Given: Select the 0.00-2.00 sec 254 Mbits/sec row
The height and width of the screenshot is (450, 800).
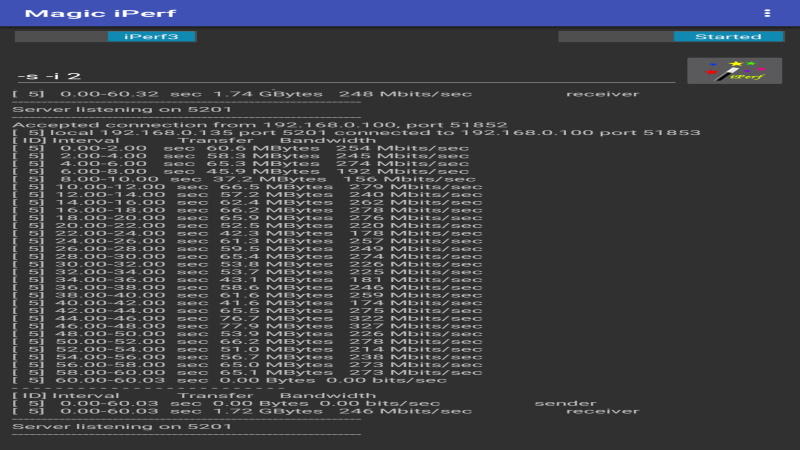Looking at the screenshot, I should click(241, 148).
